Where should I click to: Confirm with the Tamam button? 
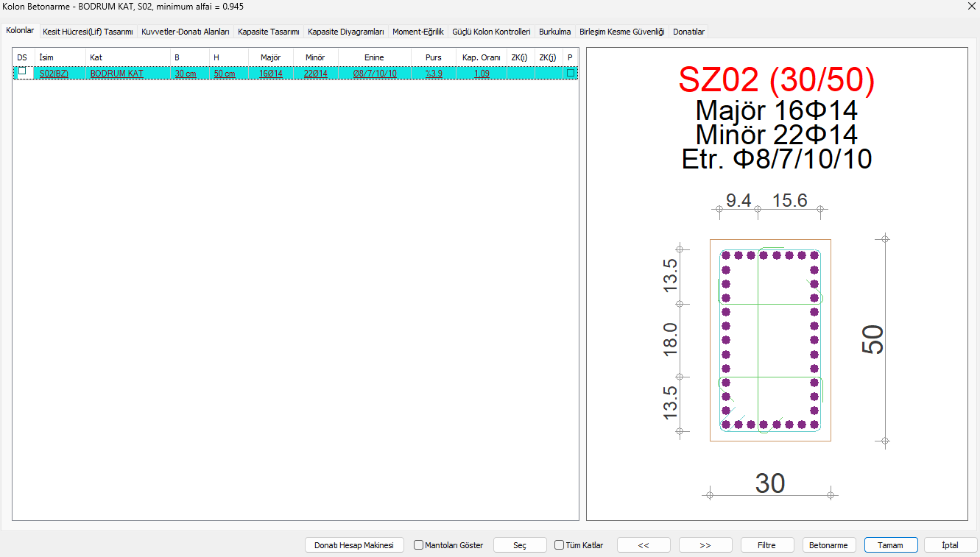891,545
